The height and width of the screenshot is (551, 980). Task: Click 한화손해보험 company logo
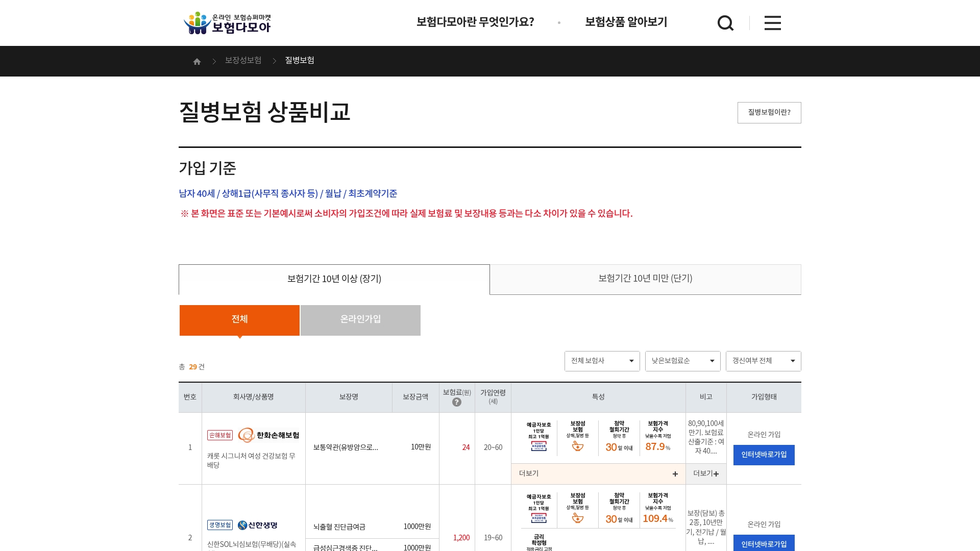tap(268, 435)
